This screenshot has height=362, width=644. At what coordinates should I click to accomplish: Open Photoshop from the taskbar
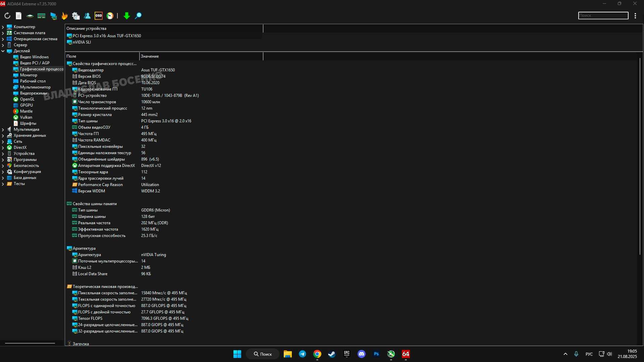376,354
